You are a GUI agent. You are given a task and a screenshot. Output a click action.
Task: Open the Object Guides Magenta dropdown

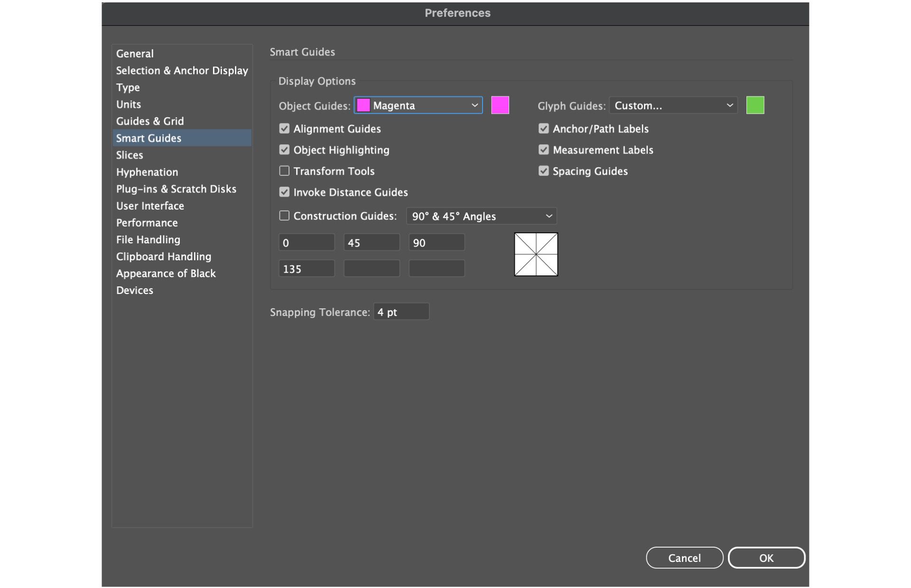(418, 105)
